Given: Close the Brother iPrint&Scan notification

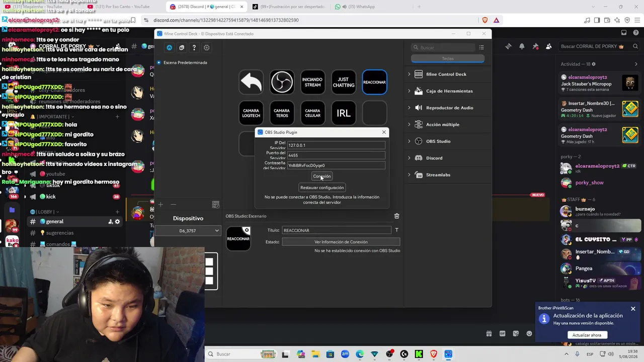Looking at the screenshot, I should [633, 309].
